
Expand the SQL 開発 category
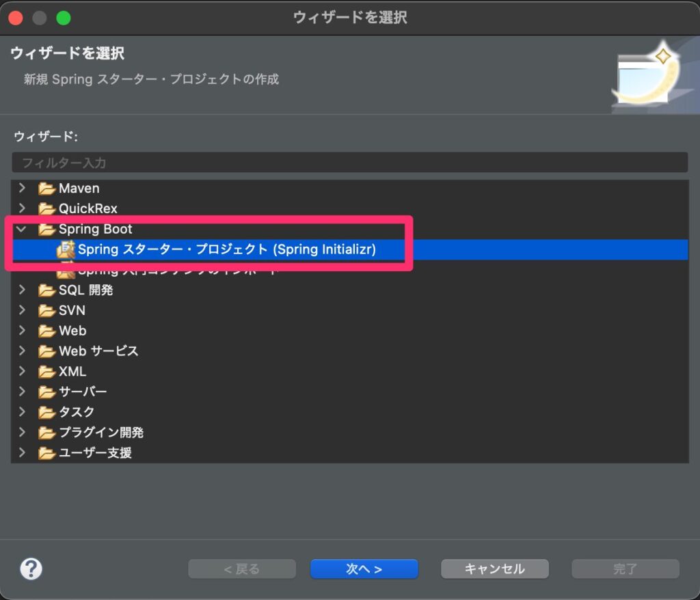(x=22, y=290)
